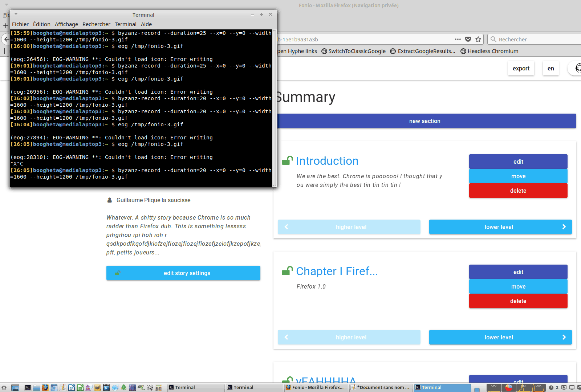Open the Rechercher menu in Terminal
Image resolution: width=581 pixels, height=392 pixels.
(96, 24)
